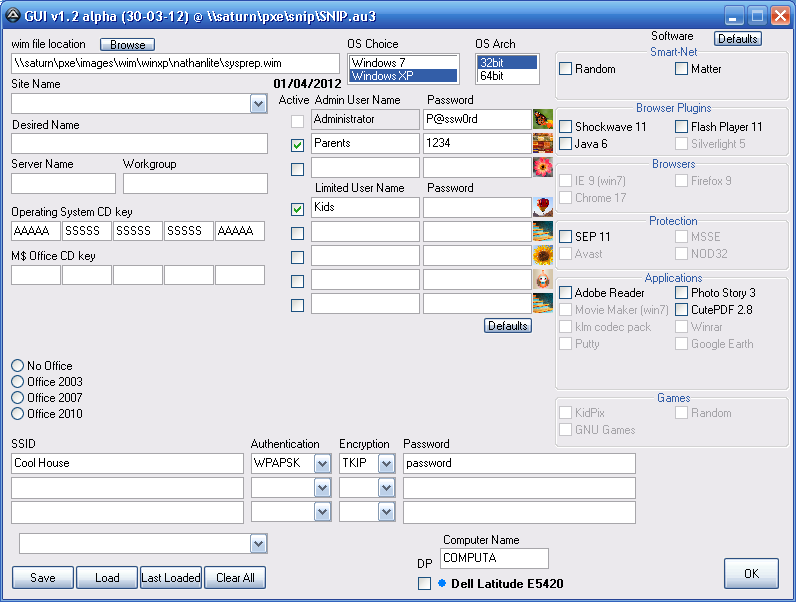
Task: Open the second row Encryption dropdown
Action: tap(386, 488)
